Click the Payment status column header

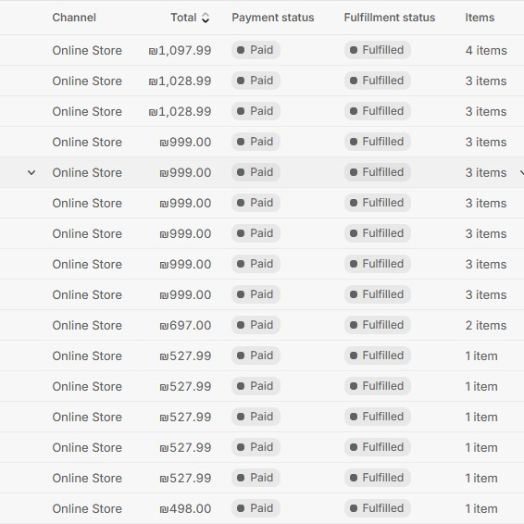coord(273,17)
